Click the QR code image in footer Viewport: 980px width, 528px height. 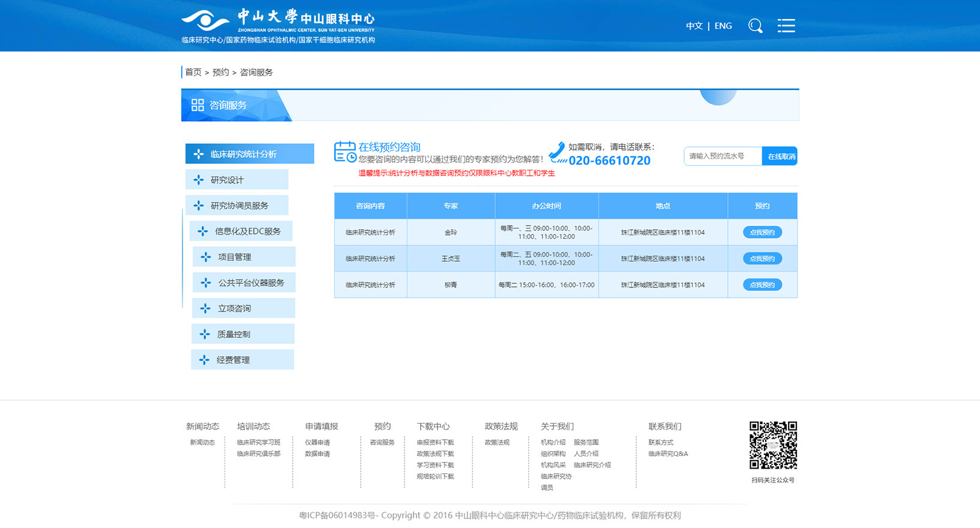(x=773, y=445)
